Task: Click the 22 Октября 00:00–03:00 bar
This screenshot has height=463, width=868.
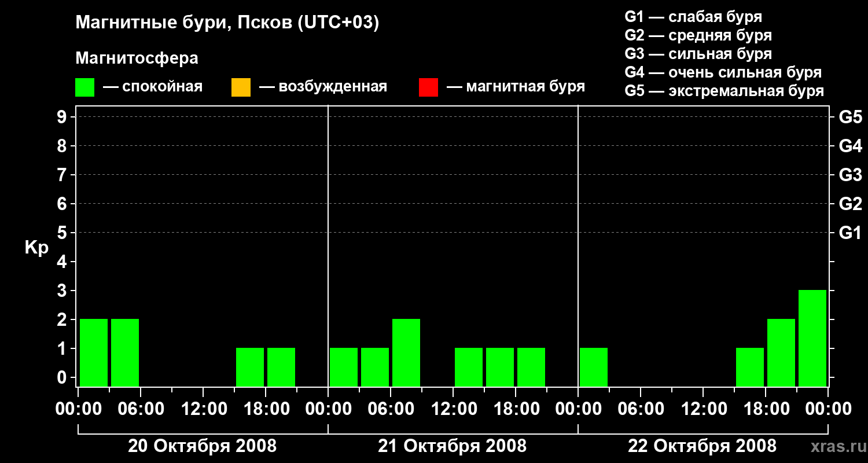Action: point(594,367)
